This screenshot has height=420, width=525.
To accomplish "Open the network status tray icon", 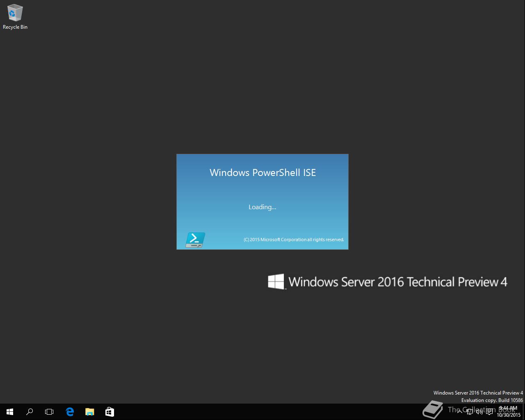I will tap(470, 412).
